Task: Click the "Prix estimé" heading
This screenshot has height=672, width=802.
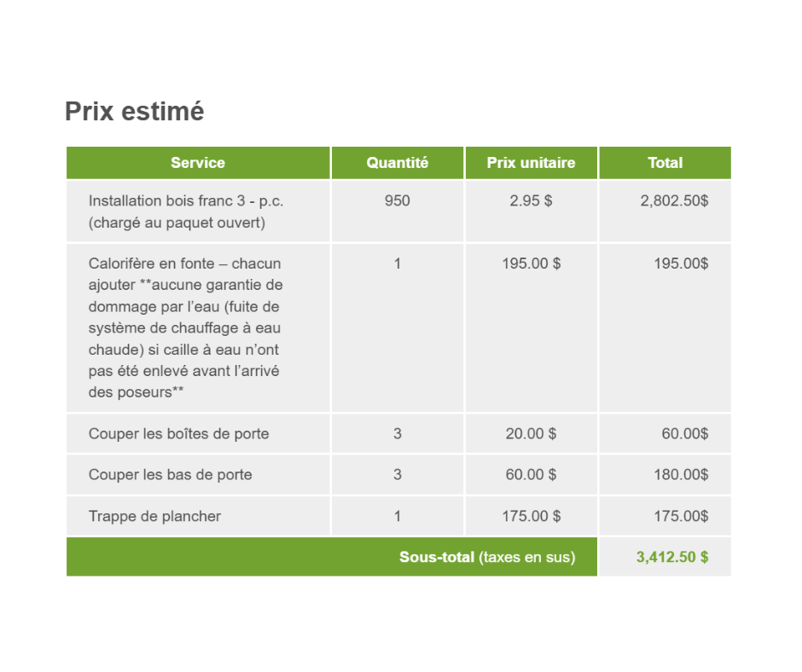Action: point(135,112)
